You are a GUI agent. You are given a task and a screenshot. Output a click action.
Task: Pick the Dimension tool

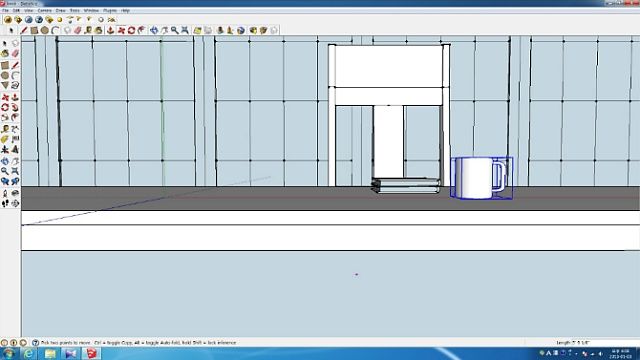(15, 129)
